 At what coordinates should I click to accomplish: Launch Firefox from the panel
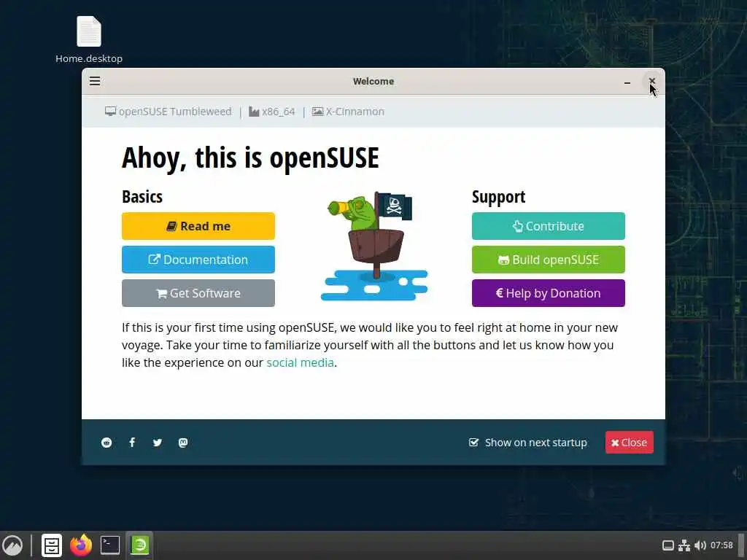coord(81,545)
